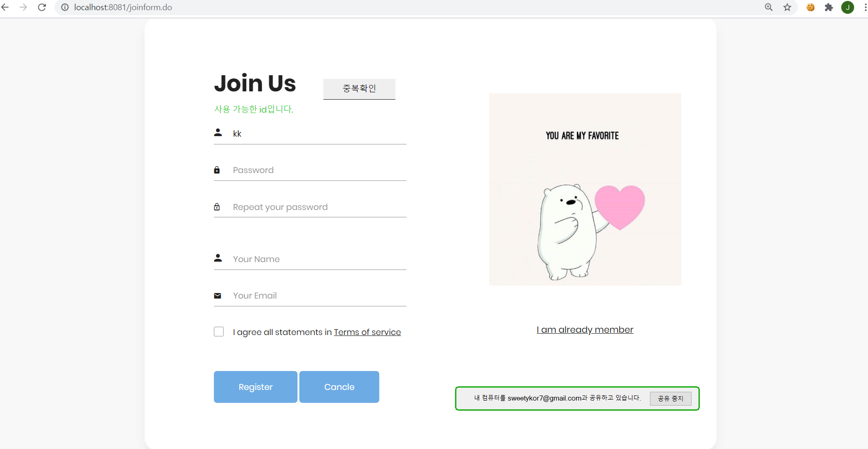Click the 중복확인 duplicate-check button
The image size is (868, 449).
359,89
